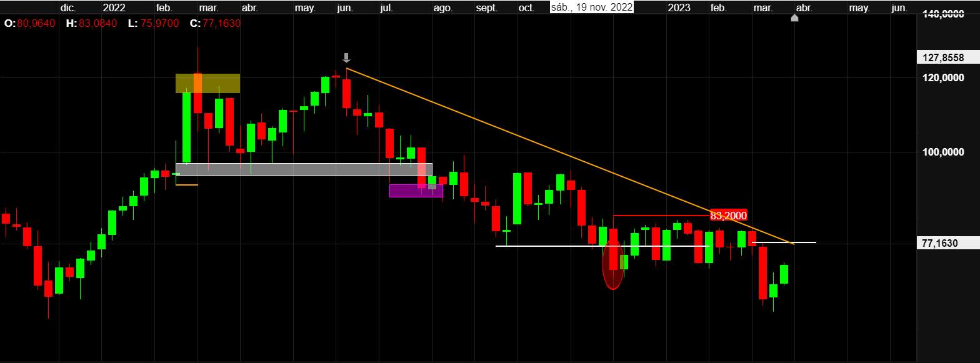Viewport: 980px width, 363px height.
Task: Select the short orange horizontal line under the gray zone
Action: 187,185
